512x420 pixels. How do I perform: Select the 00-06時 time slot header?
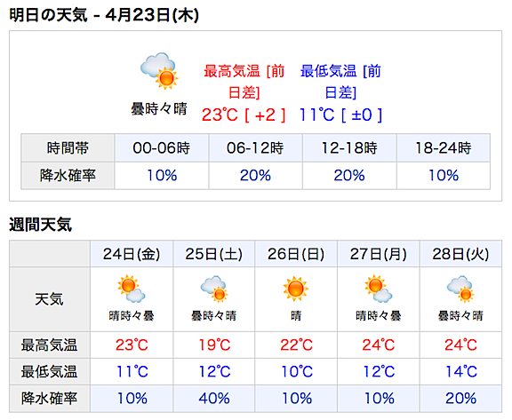162,148
